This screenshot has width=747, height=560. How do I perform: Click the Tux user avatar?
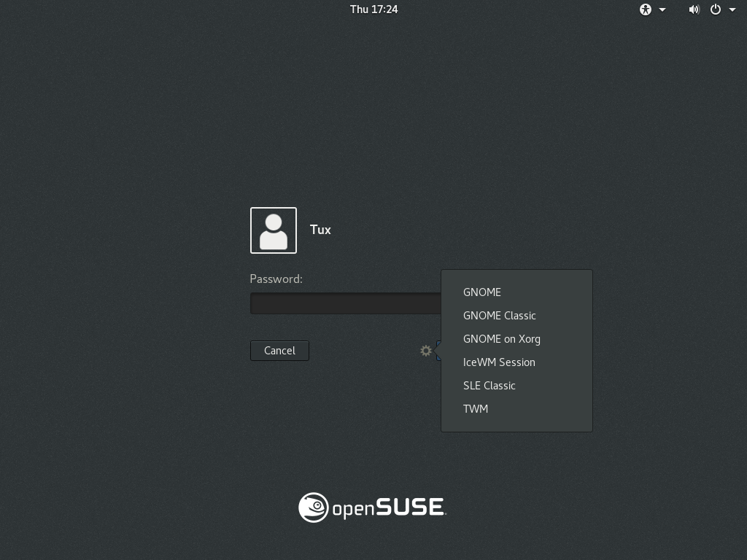coord(274,230)
